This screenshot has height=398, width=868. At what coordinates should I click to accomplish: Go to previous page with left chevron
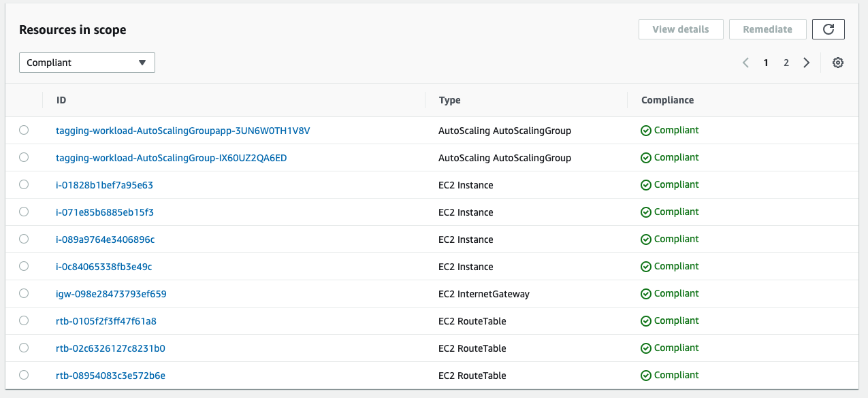pos(745,63)
